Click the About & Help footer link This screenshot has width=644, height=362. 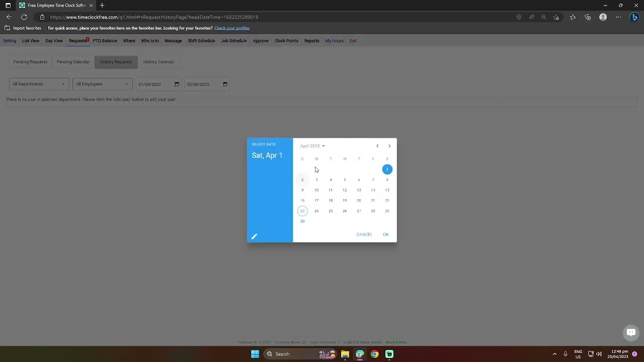coord(396,342)
